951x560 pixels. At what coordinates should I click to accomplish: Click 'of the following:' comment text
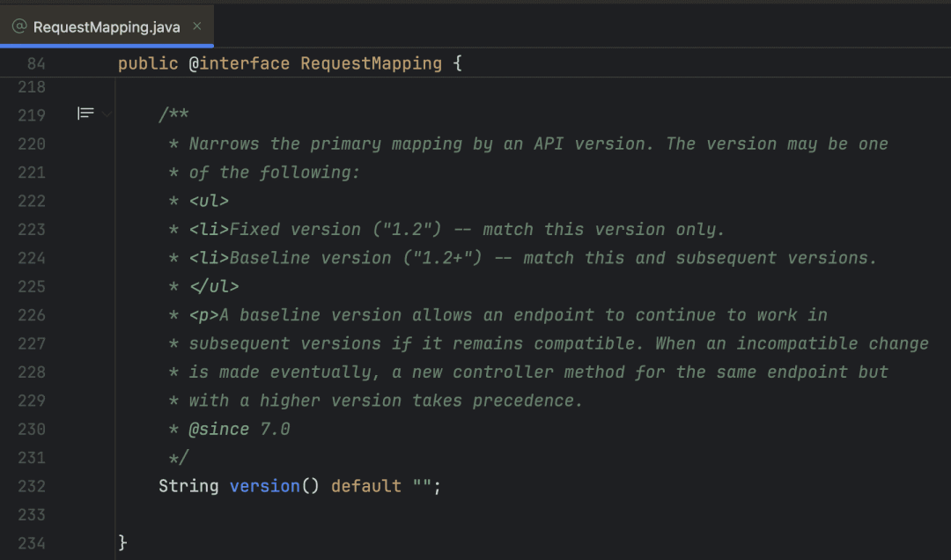tap(274, 173)
